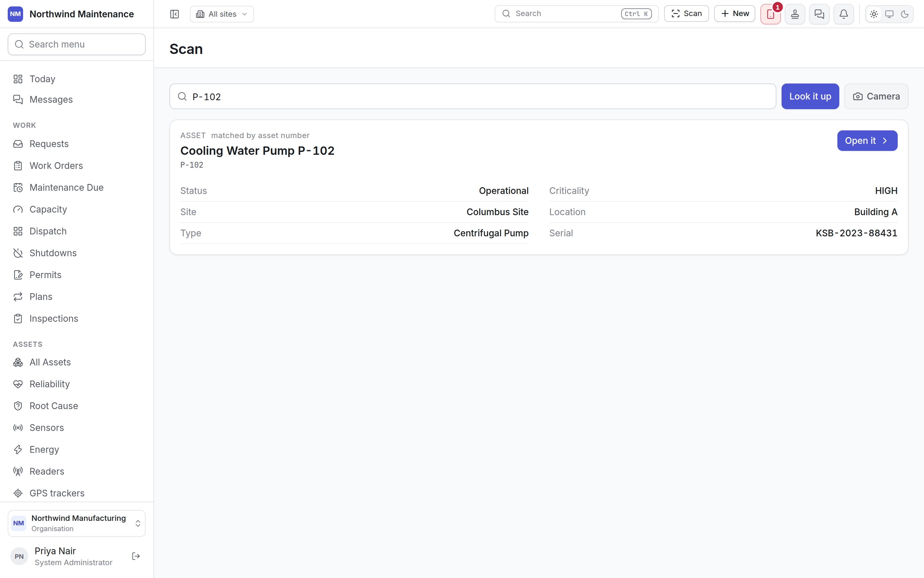
Task: Open the notifications bell
Action: pyautogui.click(x=844, y=14)
